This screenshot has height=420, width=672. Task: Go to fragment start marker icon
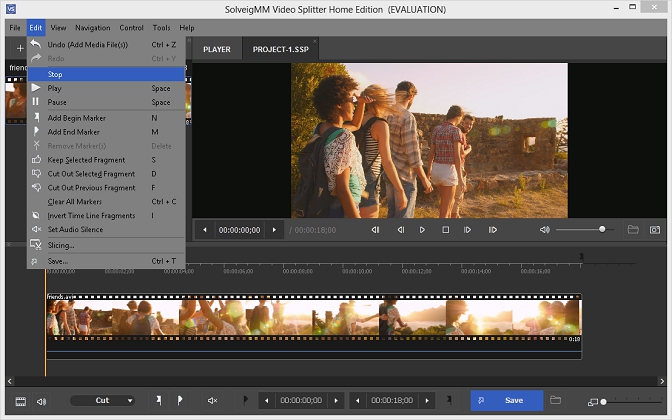[x=245, y=400]
